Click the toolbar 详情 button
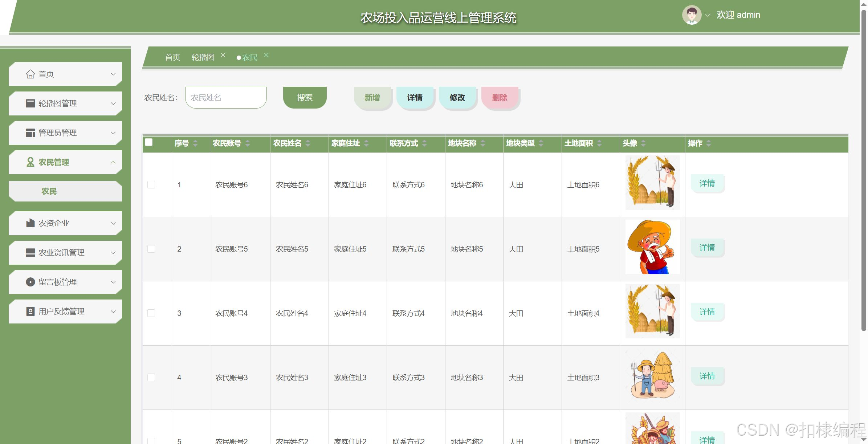The image size is (868, 444). [x=415, y=98]
